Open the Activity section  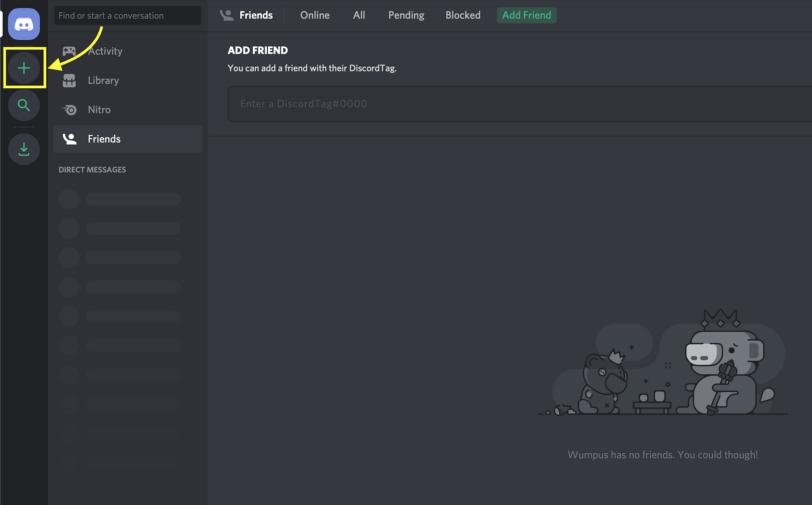(x=128, y=51)
